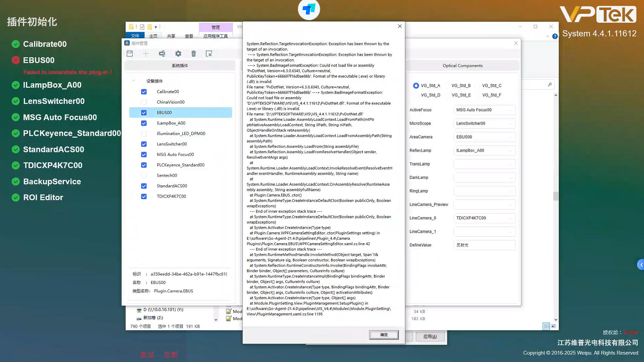Click the blue help question mark icon

pyautogui.click(x=555, y=36)
